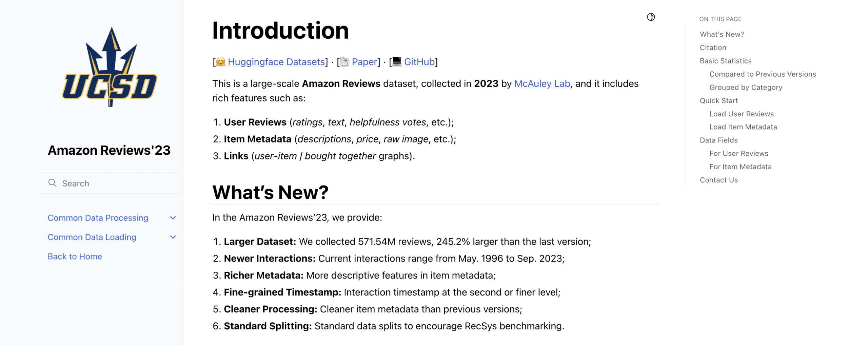Click the Huggingface emoji icon
Image resolution: width=868 pixels, height=345 pixels.
pyautogui.click(x=220, y=62)
